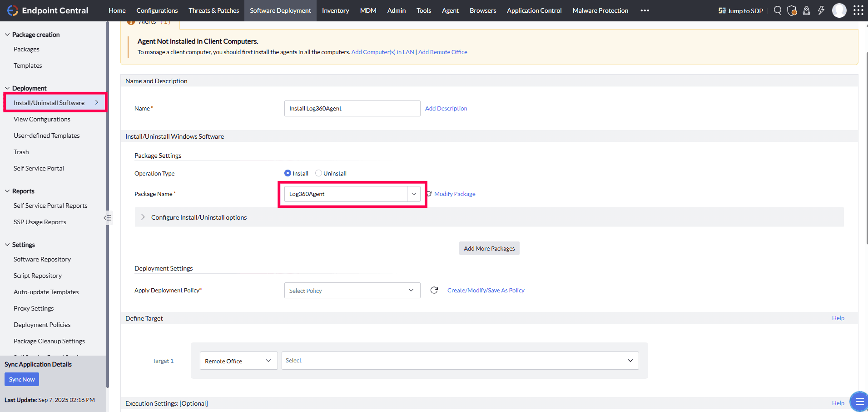
Task: Open the nine-dot apps grid
Action: pyautogui.click(x=858, y=10)
